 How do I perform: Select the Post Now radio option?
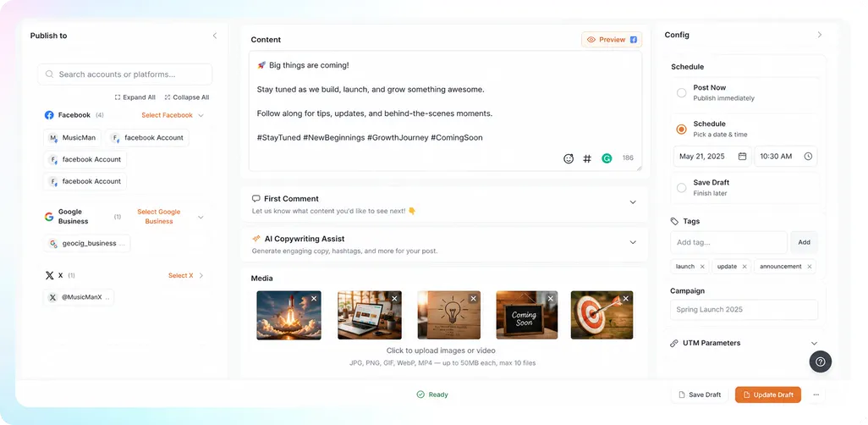coord(681,92)
